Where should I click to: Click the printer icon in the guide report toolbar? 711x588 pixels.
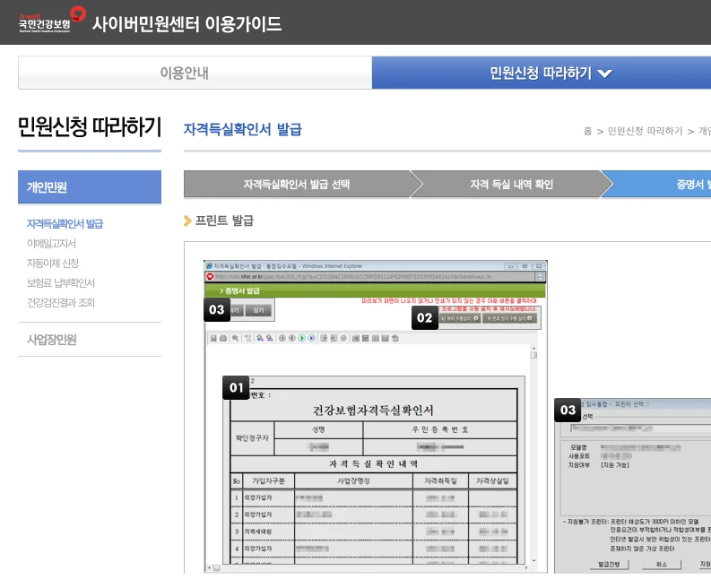click(x=223, y=338)
